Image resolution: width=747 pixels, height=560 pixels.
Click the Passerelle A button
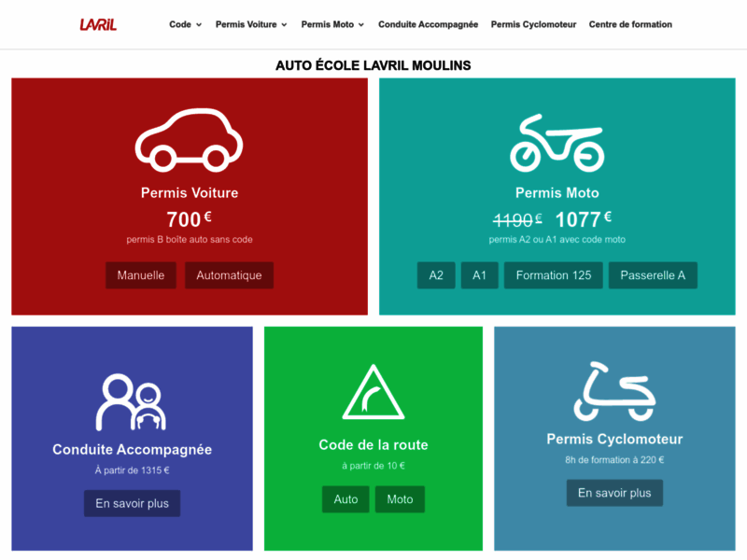point(653,275)
